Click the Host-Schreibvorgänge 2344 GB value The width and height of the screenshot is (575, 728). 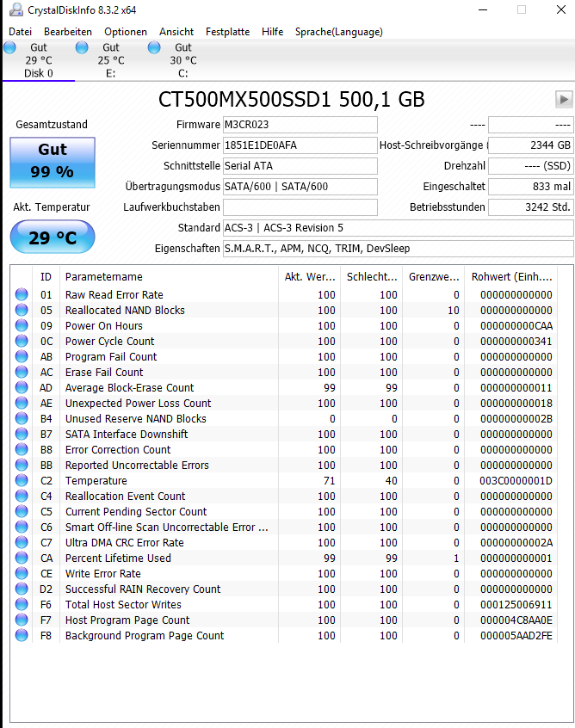click(x=531, y=145)
